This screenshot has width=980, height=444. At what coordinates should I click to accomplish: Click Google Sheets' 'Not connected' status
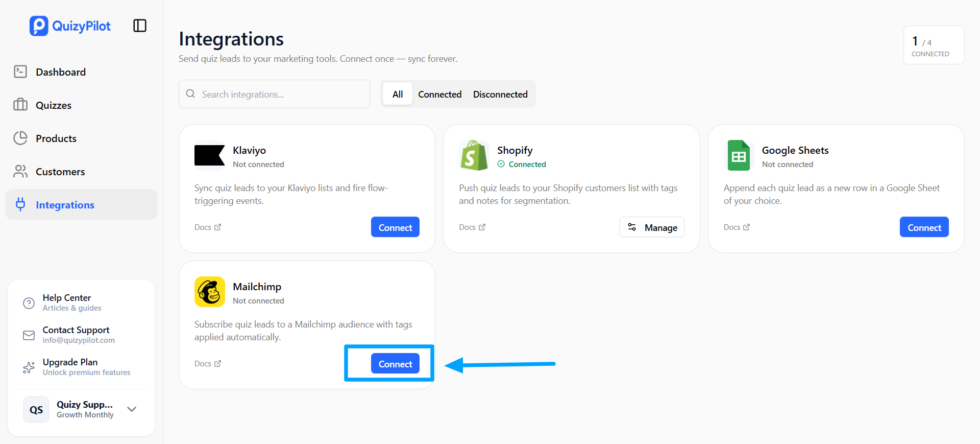pyautogui.click(x=788, y=164)
